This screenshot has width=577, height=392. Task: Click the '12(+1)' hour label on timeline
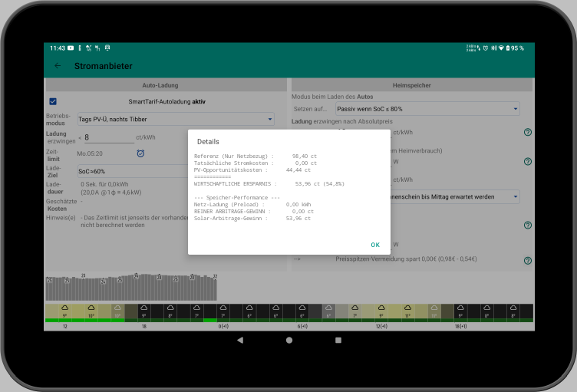[x=381, y=327]
